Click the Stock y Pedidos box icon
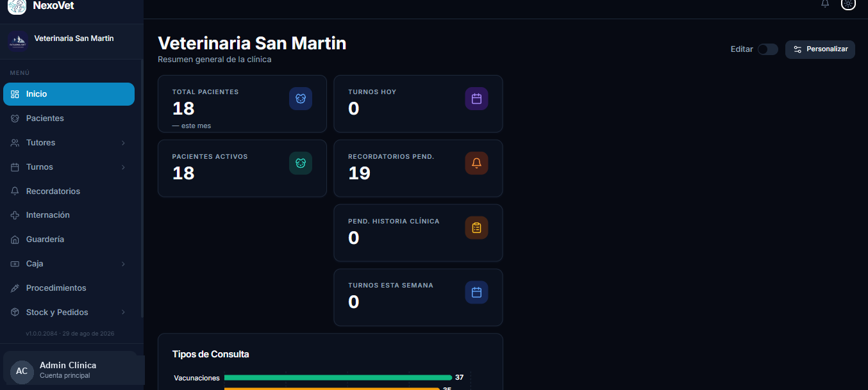The height and width of the screenshot is (390, 868). (x=15, y=313)
